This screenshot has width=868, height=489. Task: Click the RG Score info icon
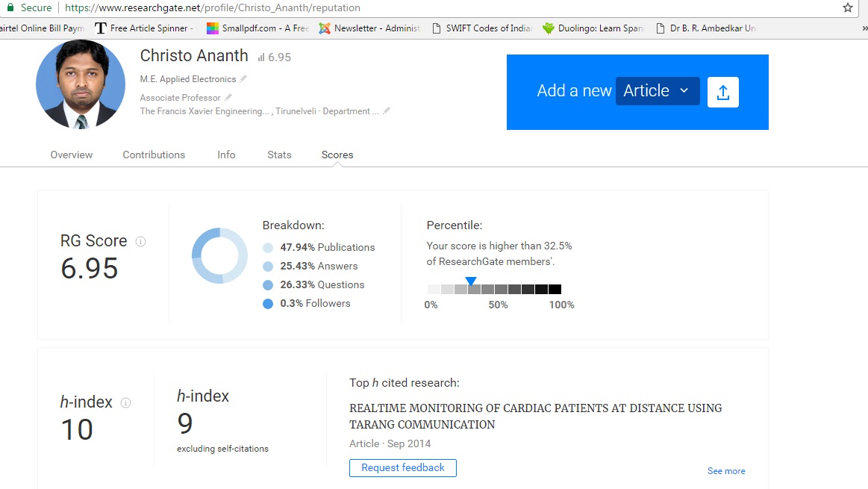(x=140, y=241)
